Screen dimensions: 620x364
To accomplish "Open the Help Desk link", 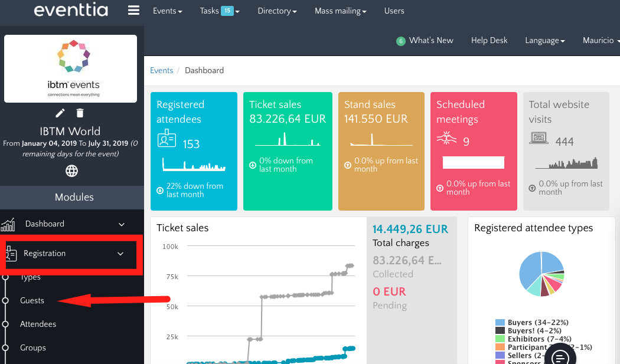I will click(x=489, y=41).
